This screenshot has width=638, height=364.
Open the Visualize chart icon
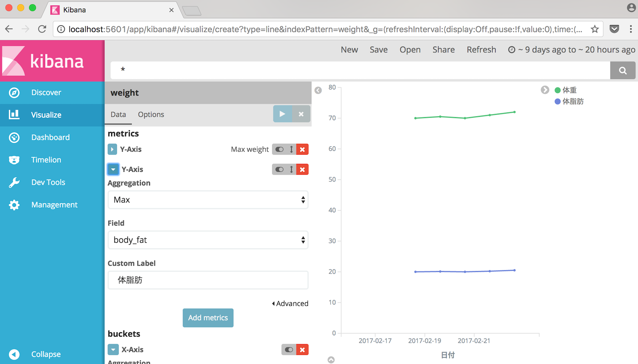click(x=14, y=115)
